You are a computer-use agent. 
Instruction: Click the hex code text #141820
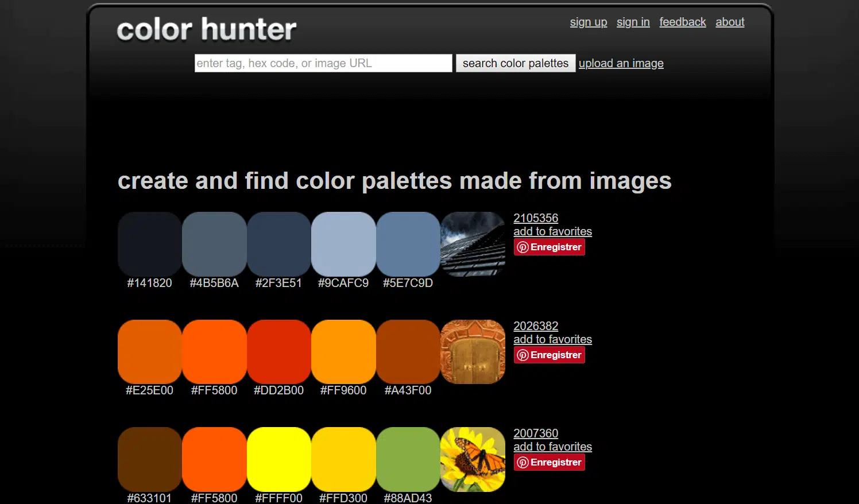tap(150, 283)
